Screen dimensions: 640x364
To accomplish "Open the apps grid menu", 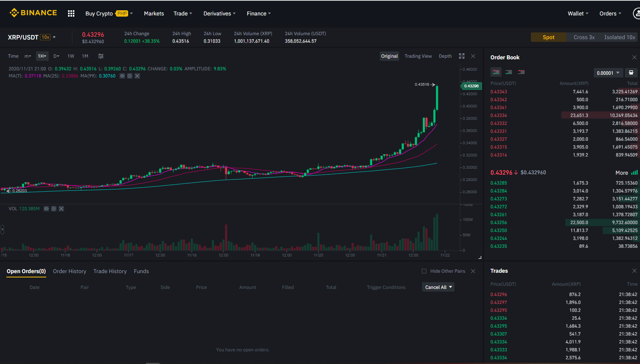I will [71, 13].
